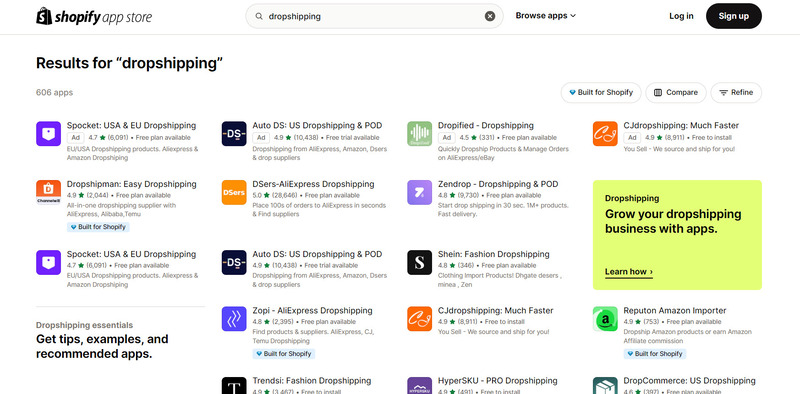Click the third-row Auto DS app icon
Screen dimensions: 800x394
[x=234, y=262]
